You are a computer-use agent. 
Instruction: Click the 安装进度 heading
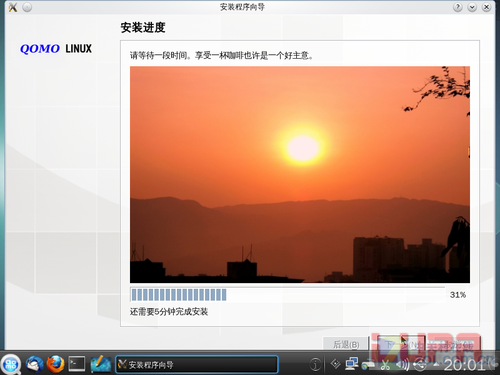click(x=143, y=27)
